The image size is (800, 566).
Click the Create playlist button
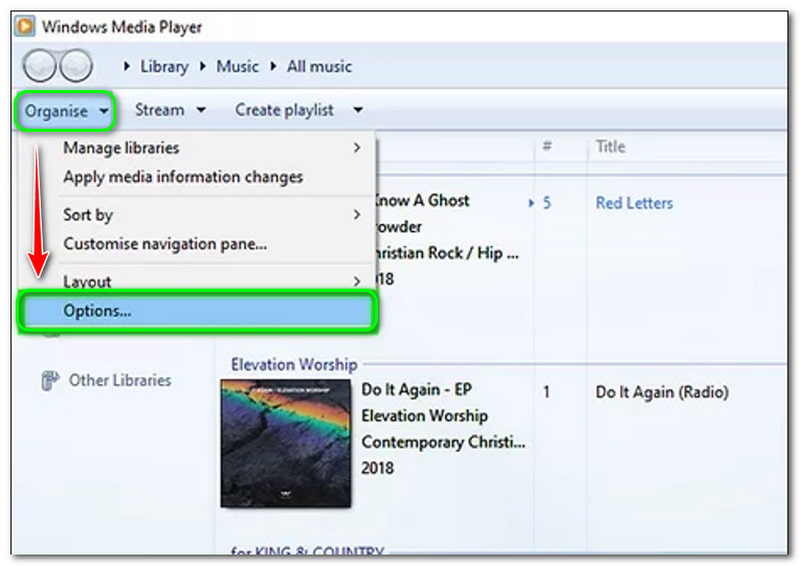pos(284,110)
